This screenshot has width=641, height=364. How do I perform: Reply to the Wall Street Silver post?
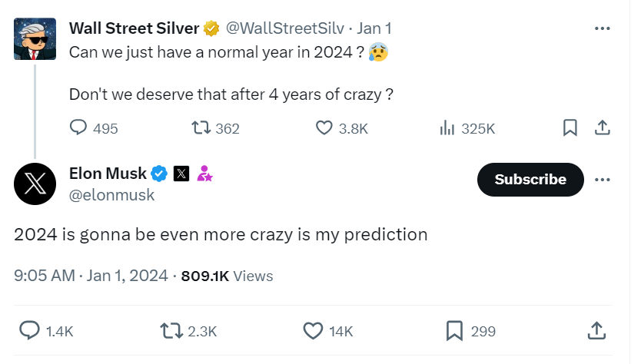78,128
